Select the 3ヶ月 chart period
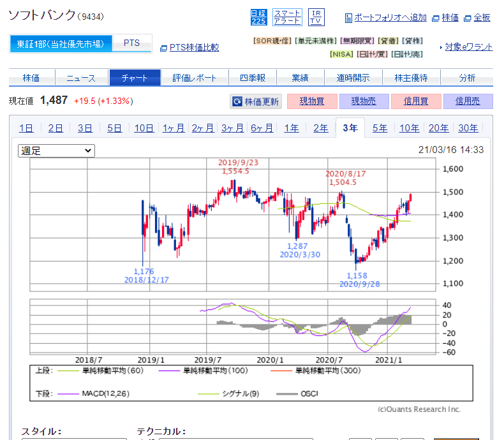 [232, 128]
